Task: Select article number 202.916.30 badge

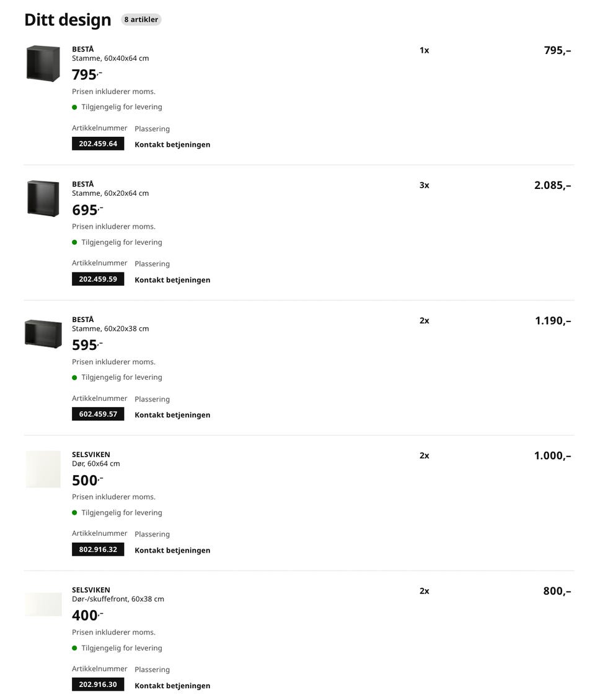Action: [x=98, y=685]
